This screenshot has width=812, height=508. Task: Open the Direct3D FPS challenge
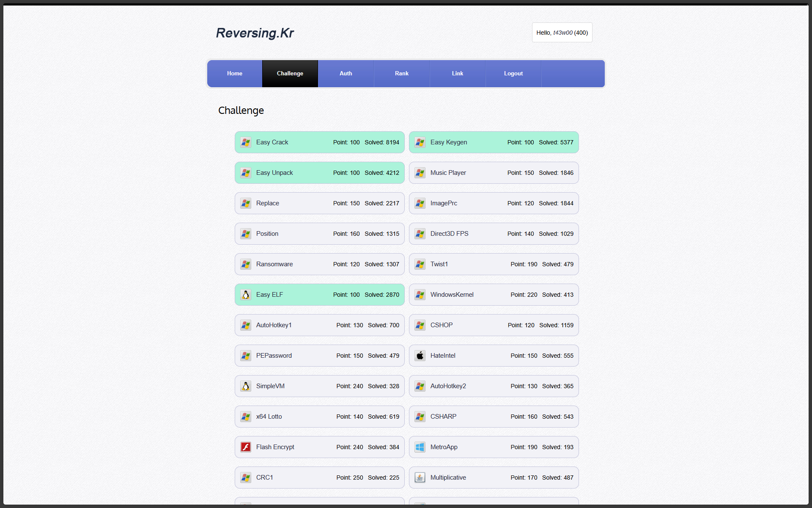point(494,234)
